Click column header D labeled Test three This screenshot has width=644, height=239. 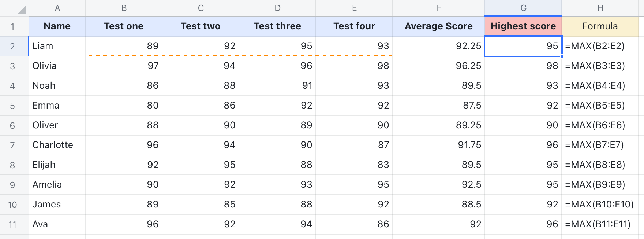[x=277, y=7]
